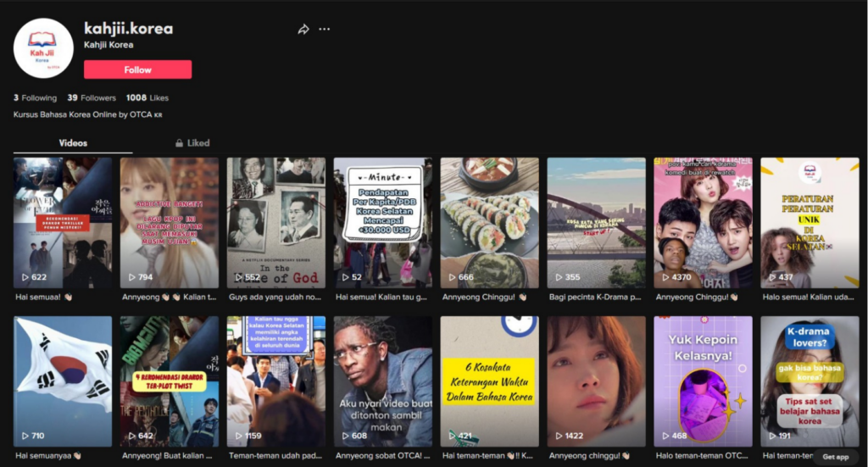
Task: Click the caption Halo teman-teman OTC...
Action: coord(702,456)
